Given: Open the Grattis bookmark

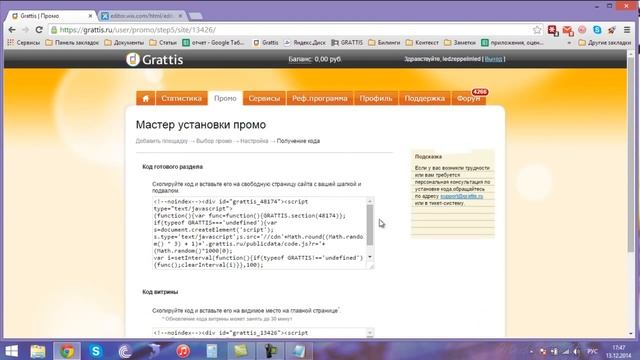Looking at the screenshot, I should coord(266,42).
